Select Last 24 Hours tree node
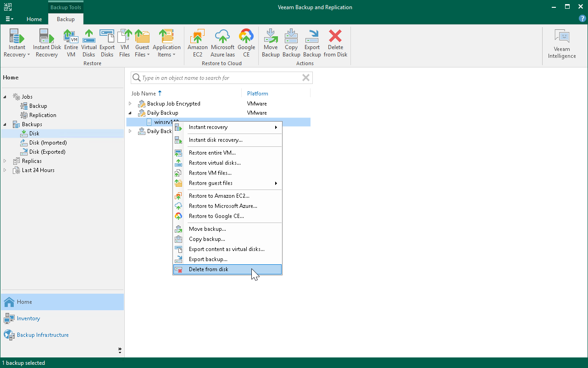The height and width of the screenshot is (368, 588). (x=38, y=170)
